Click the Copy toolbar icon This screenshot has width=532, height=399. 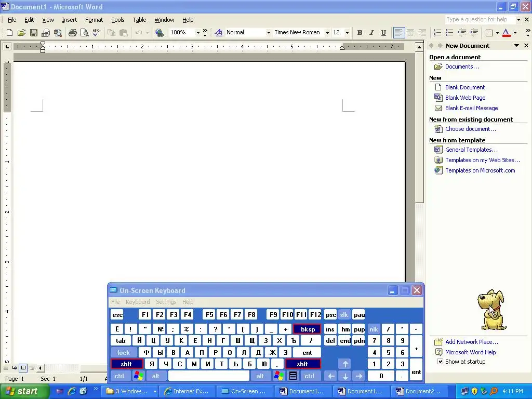(x=111, y=33)
